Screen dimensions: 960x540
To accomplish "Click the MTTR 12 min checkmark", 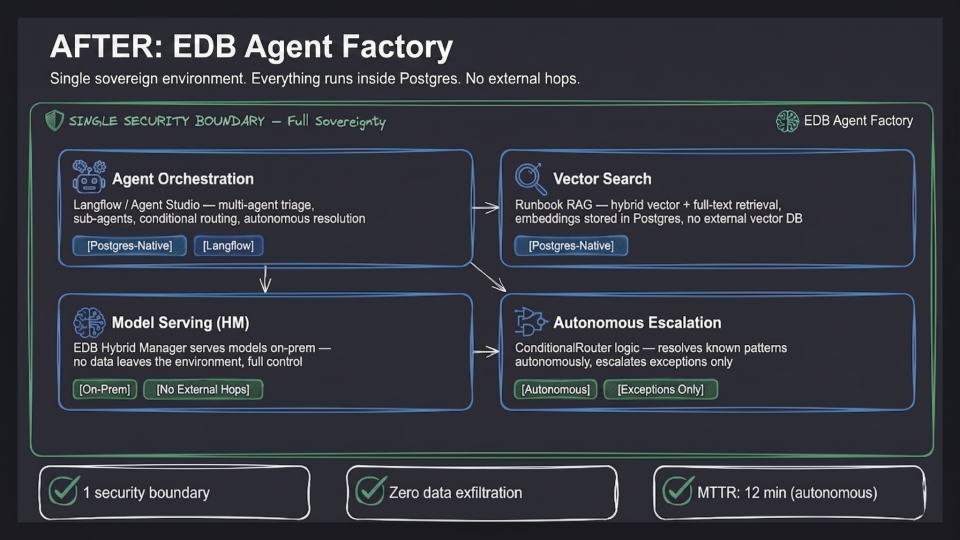I will (678, 491).
